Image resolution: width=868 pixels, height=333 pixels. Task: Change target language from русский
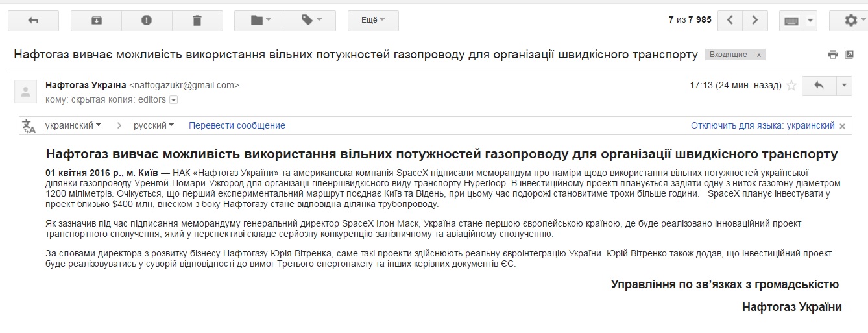154,125
